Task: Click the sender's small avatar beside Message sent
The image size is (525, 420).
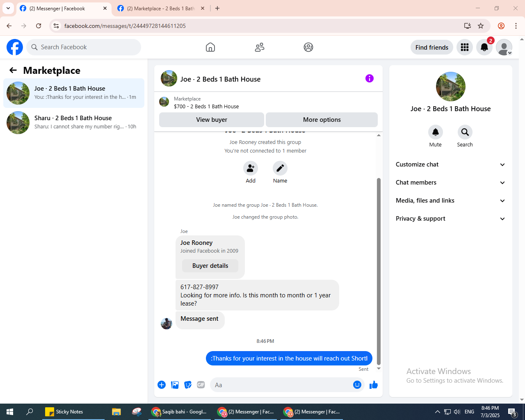Action: [x=167, y=323]
